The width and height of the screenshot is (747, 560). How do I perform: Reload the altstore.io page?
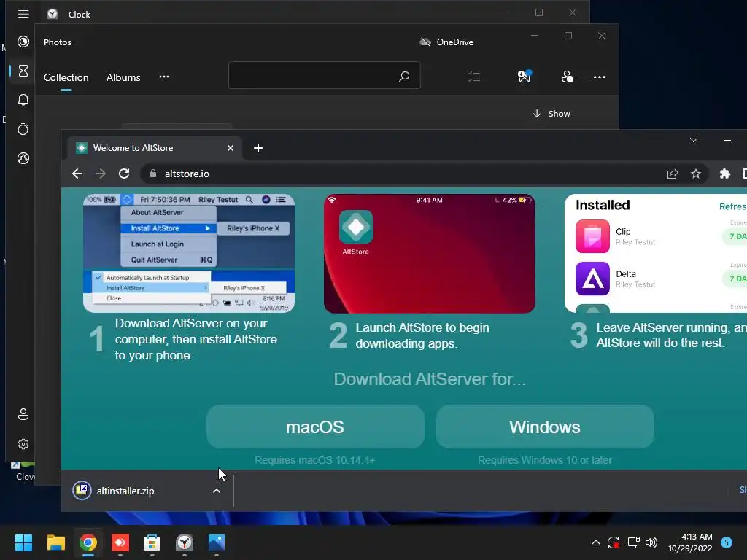[x=124, y=174]
